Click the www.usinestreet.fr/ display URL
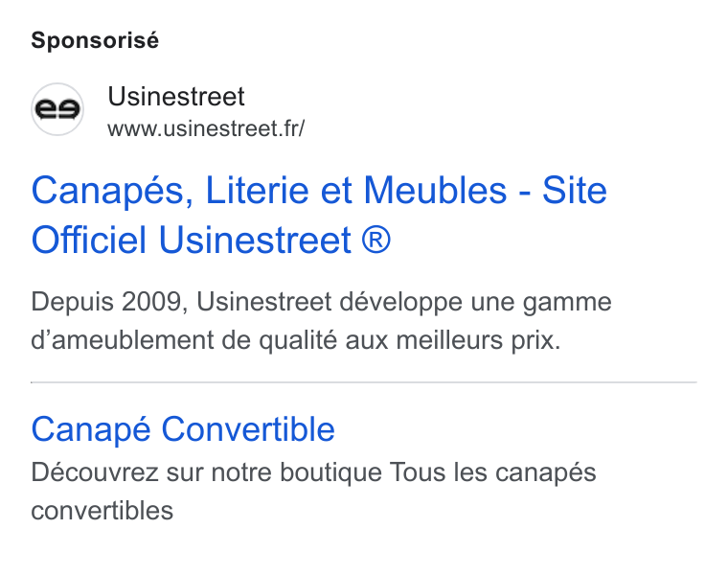The image size is (728, 575). pos(206,128)
